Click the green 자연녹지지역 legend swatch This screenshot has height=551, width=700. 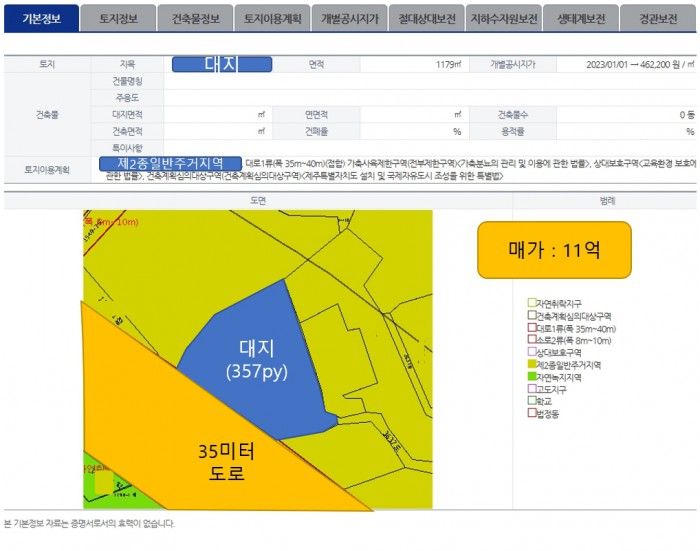(x=532, y=377)
